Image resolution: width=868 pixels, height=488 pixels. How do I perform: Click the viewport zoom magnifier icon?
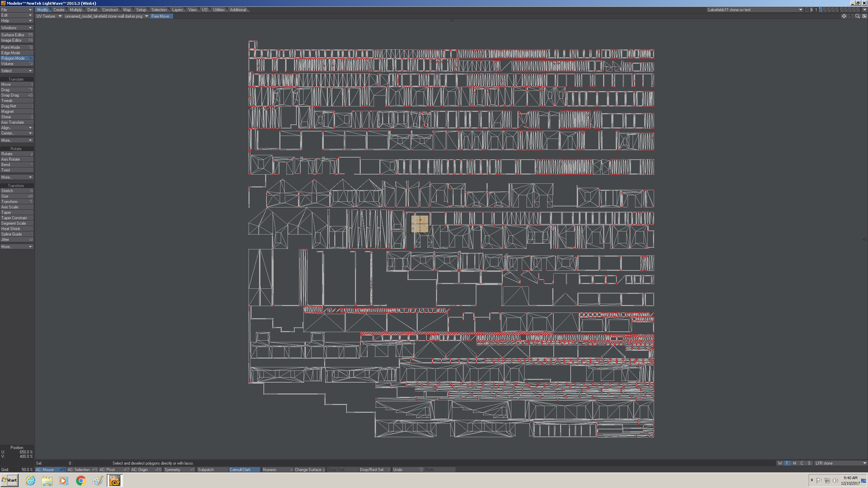(857, 16)
